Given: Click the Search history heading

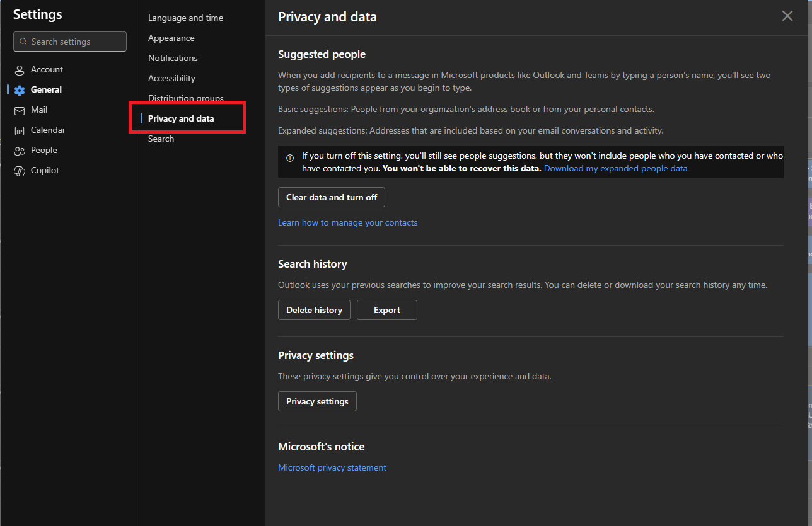Looking at the screenshot, I should point(313,264).
